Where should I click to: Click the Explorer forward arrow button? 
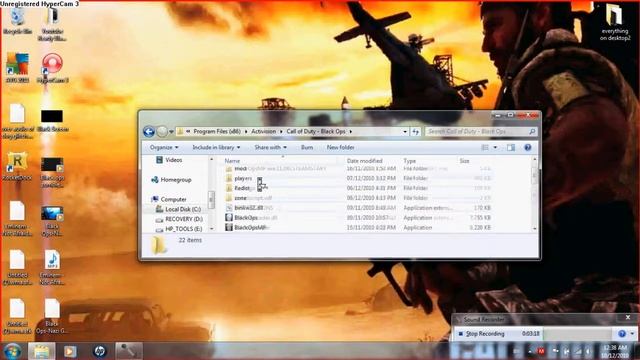point(162,132)
